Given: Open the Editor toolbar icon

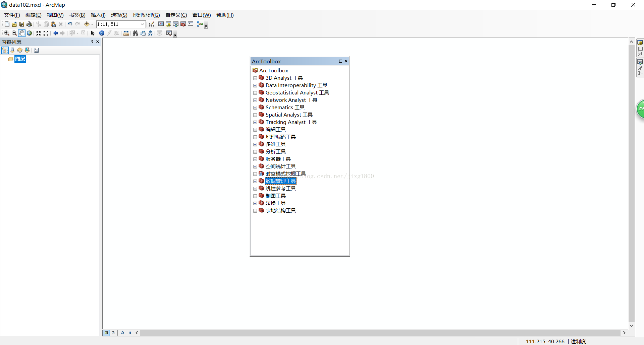Looking at the screenshot, I should (x=152, y=24).
